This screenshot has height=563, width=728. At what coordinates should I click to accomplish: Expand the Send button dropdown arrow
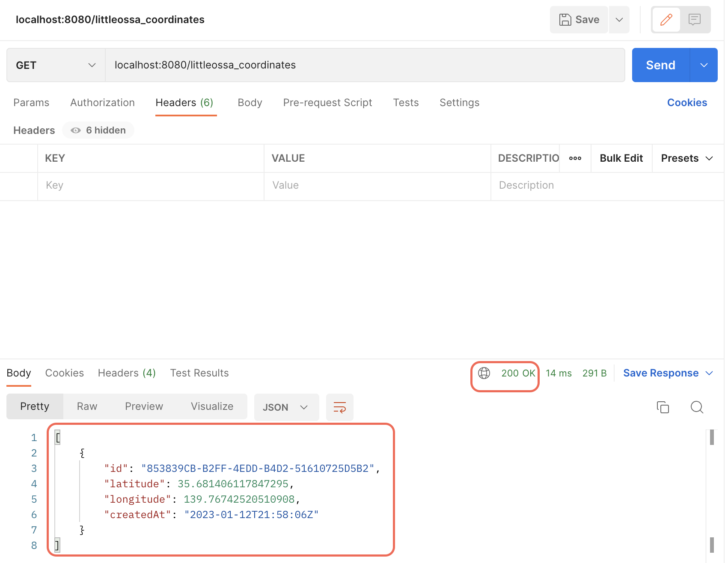[704, 65]
